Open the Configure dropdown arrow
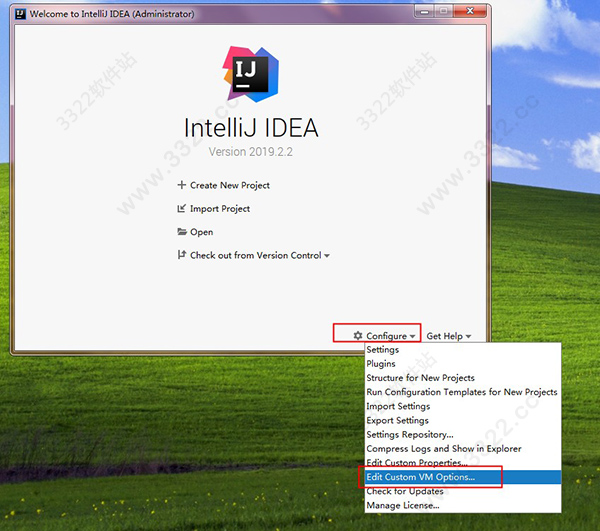 coord(412,336)
